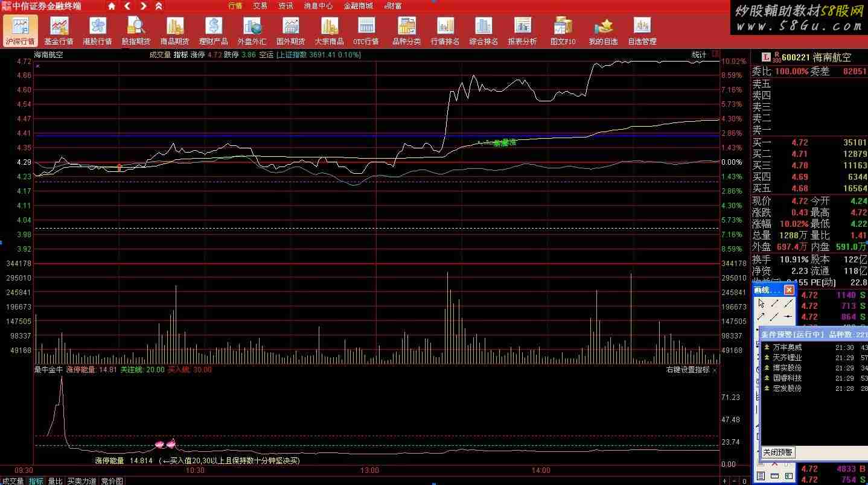Open the e财富 menu
Screen dimensions: 868x485
[x=393, y=6]
